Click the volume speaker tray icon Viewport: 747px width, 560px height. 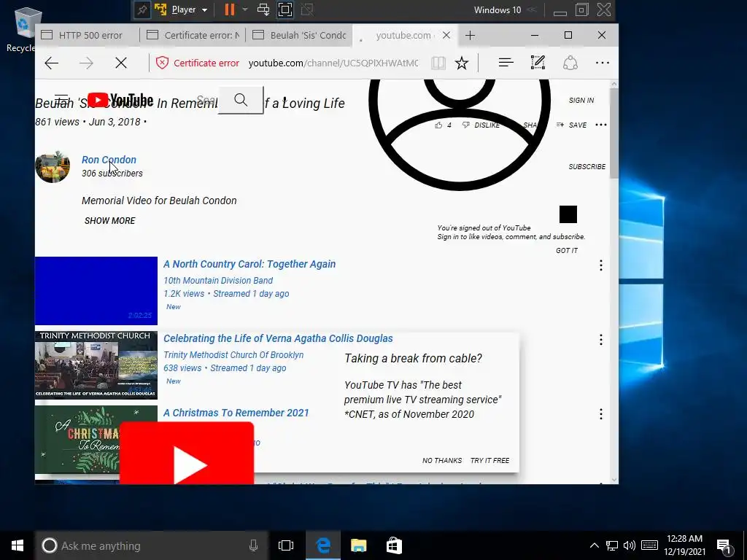tap(630, 545)
